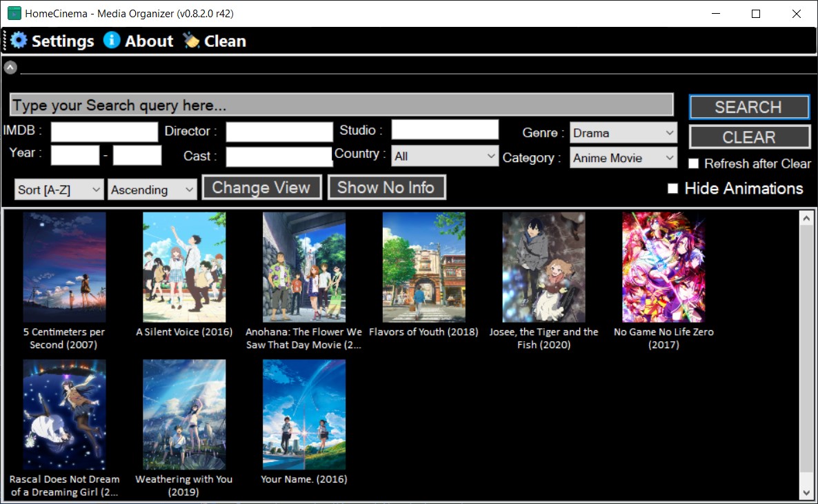Image resolution: width=818 pixels, height=504 pixels.
Task: Click the blue About info icon
Action: click(112, 40)
